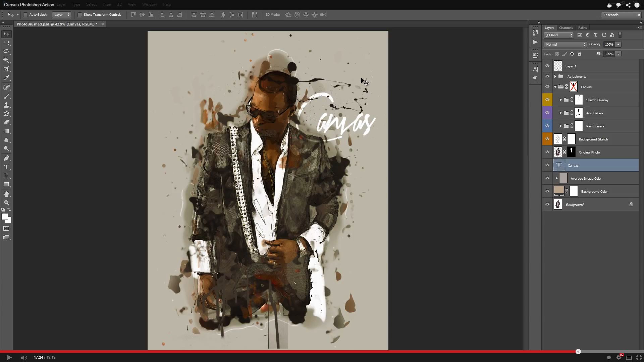The width and height of the screenshot is (644, 362).
Task: Toggle visibility of Original Photo layer
Action: [547, 152]
